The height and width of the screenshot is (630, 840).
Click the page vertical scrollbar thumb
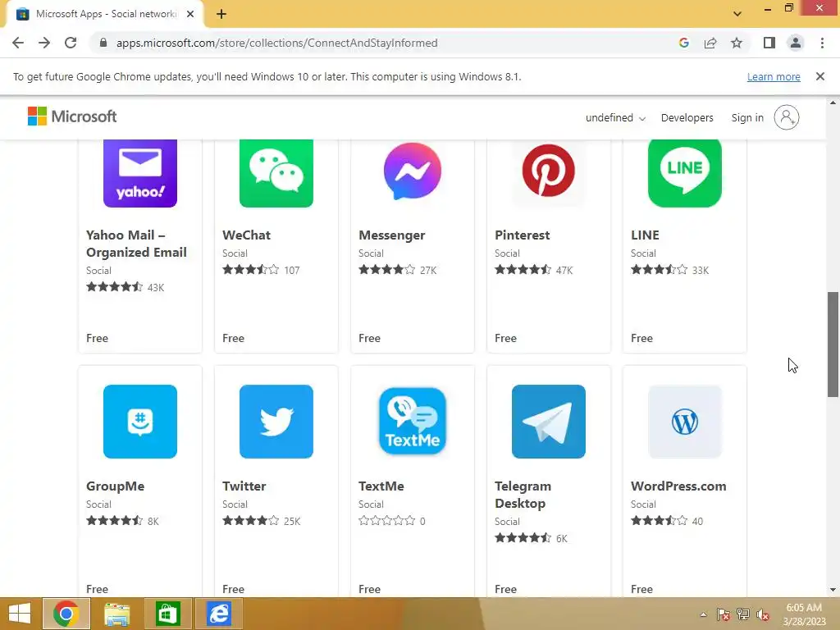tap(833, 345)
